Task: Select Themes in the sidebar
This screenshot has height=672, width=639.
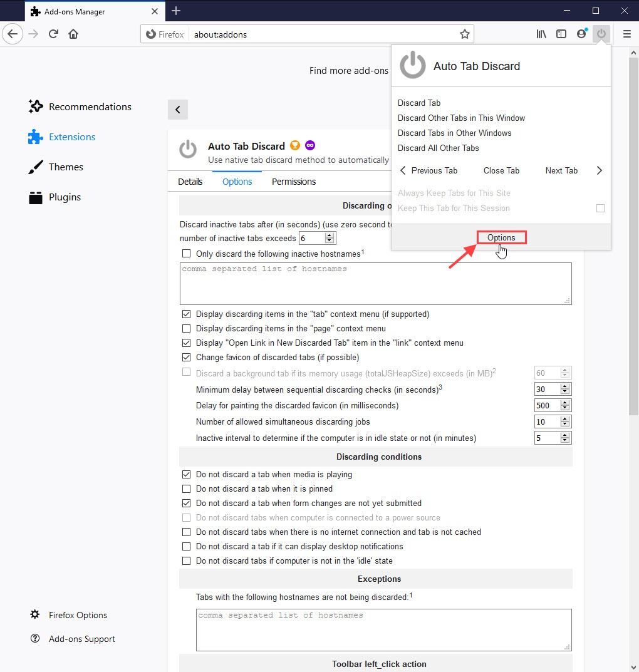Action: [x=65, y=167]
